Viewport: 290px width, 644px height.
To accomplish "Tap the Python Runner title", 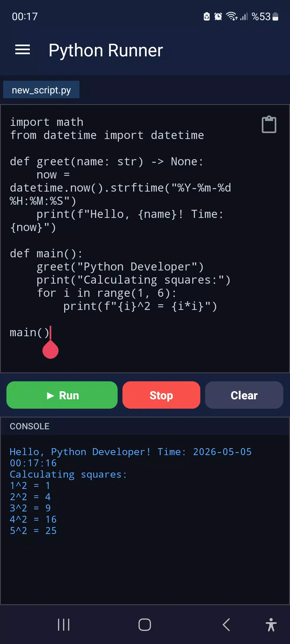I will click(106, 50).
